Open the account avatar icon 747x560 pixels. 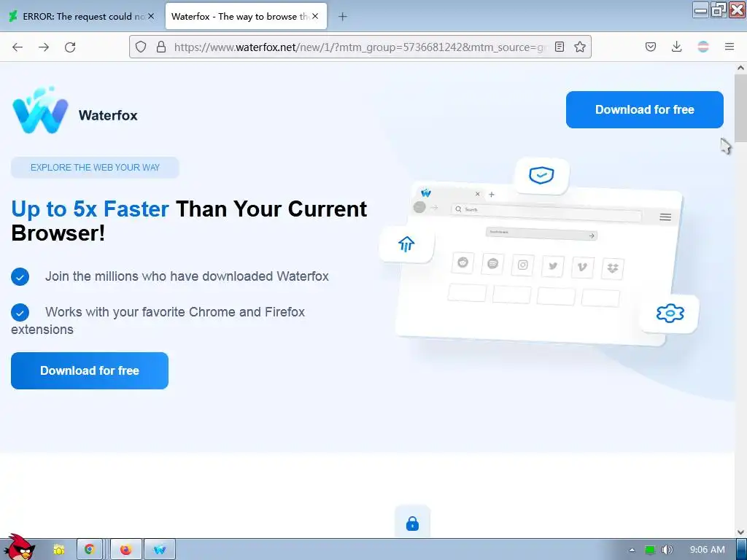703,47
